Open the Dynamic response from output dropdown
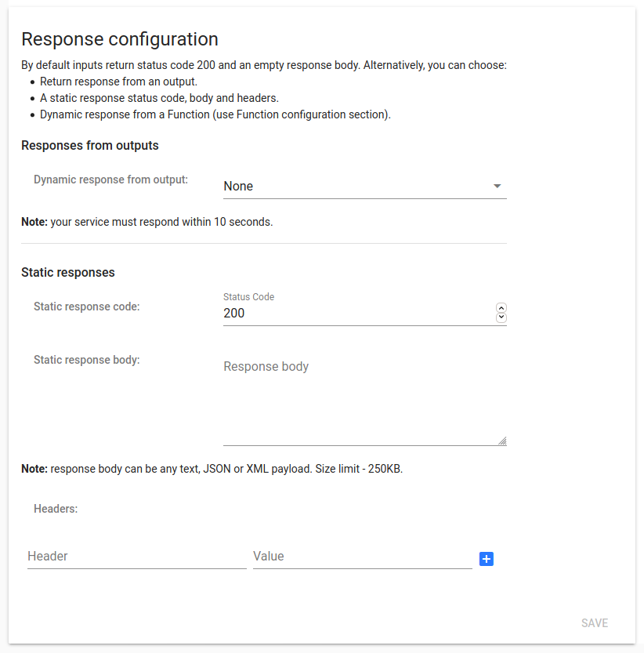The image size is (644, 653). (x=364, y=187)
